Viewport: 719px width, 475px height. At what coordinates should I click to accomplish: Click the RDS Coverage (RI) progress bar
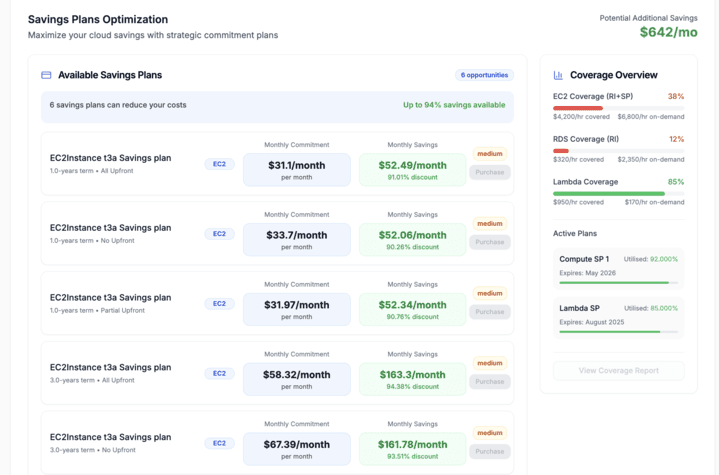(x=618, y=151)
